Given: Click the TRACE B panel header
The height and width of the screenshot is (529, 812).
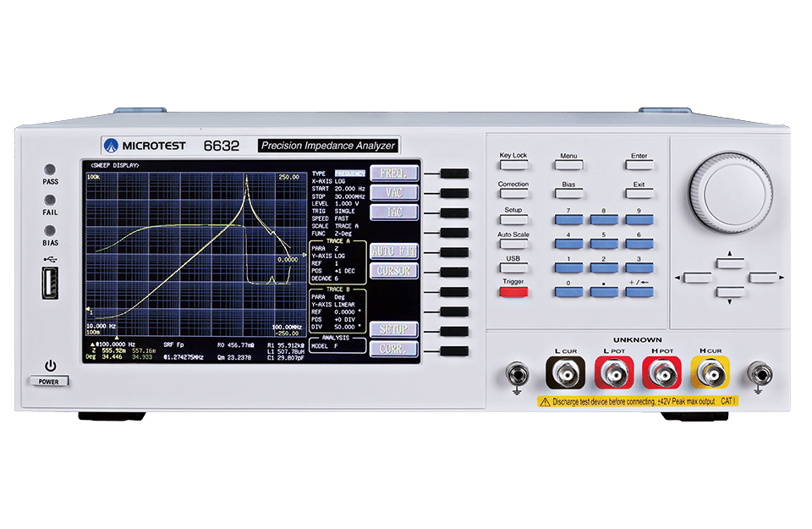Looking at the screenshot, I should coord(337,289).
